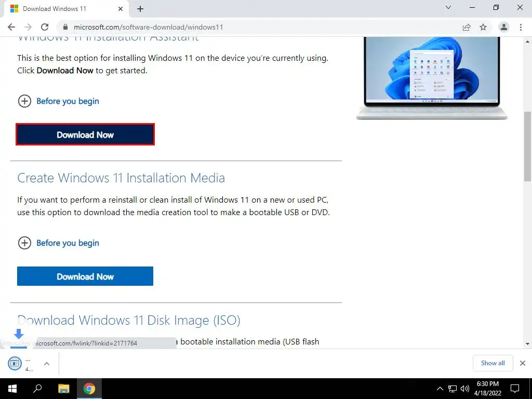Viewport: 532px width, 399px height.
Task: Download Now for the Installation Assistant
Action: click(85, 135)
